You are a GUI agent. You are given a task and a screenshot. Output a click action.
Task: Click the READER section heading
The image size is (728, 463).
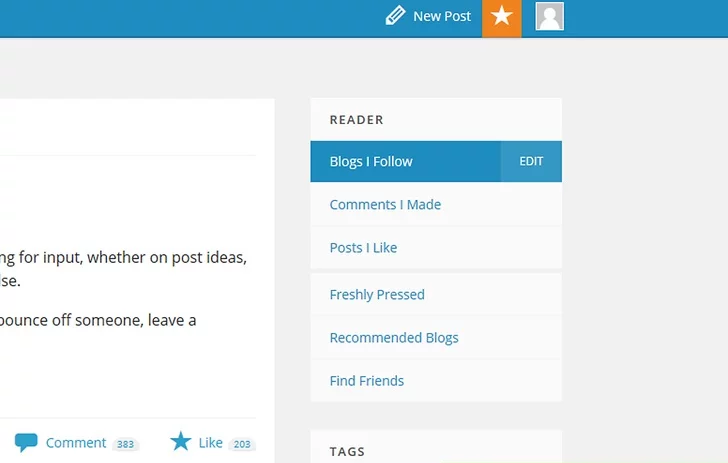tap(357, 120)
